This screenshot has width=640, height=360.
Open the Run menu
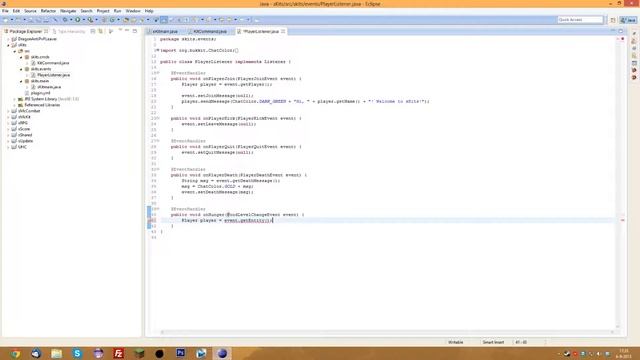[x=118, y=11]
